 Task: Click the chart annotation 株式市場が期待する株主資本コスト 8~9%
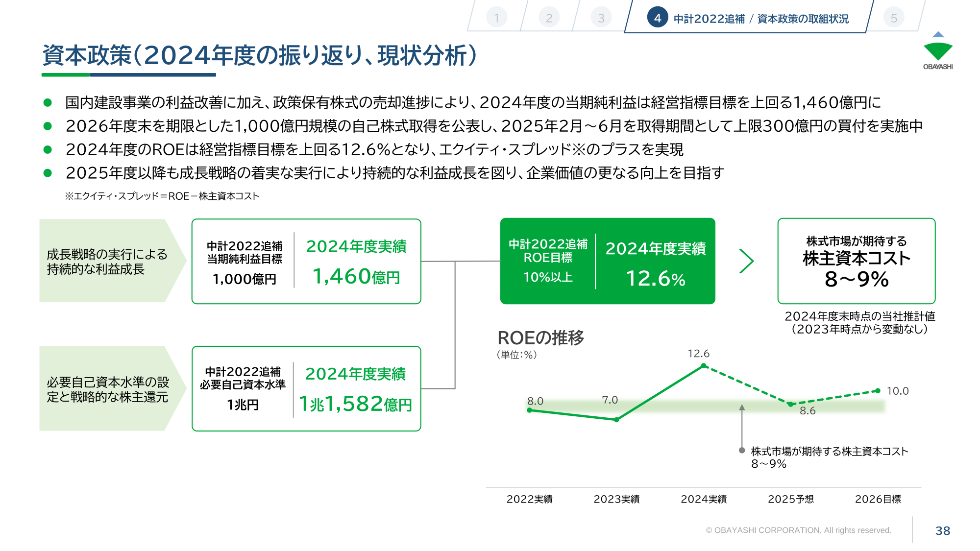click(x=830, y=457)
